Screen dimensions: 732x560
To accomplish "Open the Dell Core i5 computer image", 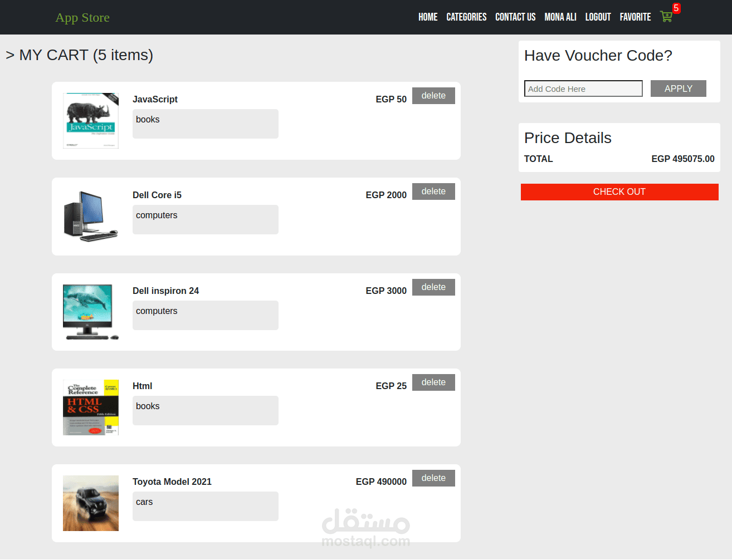I will pyautogui.click(x=91, y=217).
